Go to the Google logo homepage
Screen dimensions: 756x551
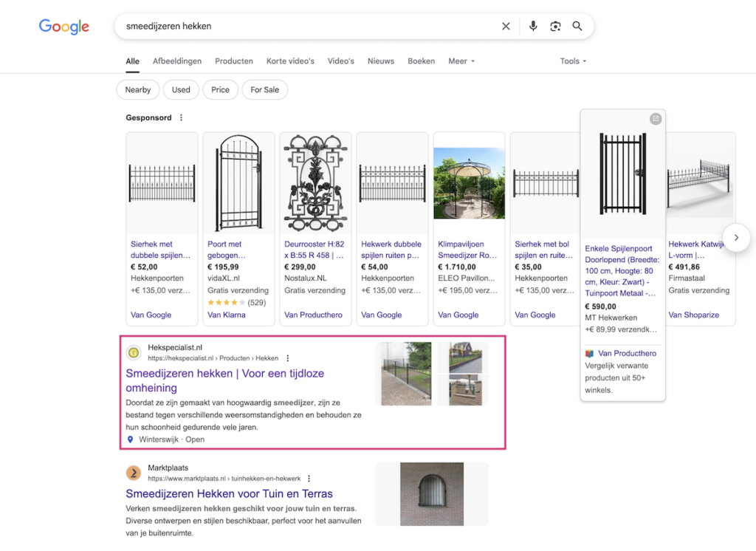64,27
